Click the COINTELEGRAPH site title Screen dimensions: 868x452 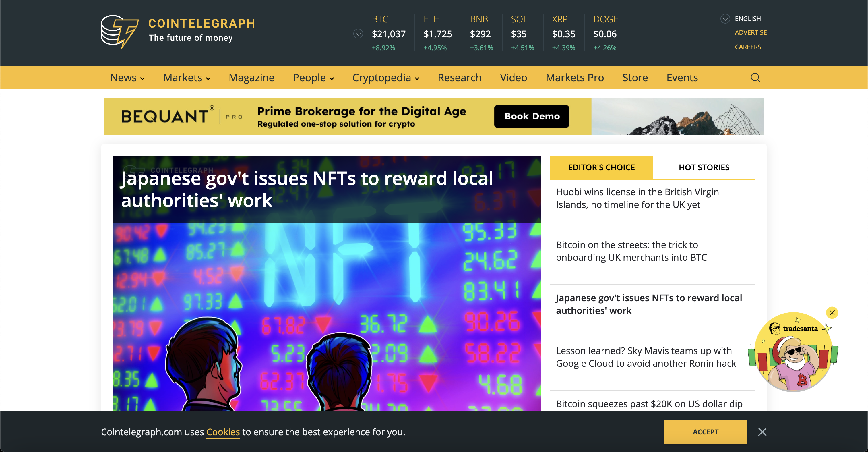click(201, 23)
